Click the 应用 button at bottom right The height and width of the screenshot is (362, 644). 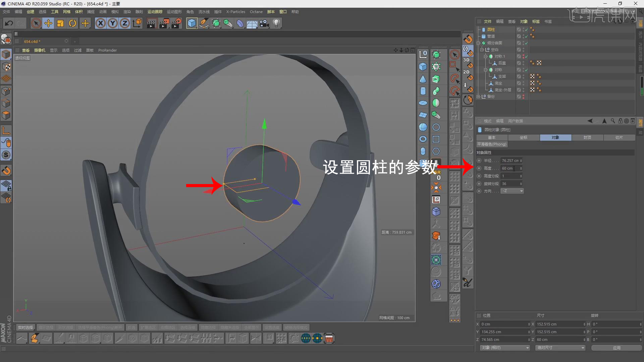tap(617, 348)
